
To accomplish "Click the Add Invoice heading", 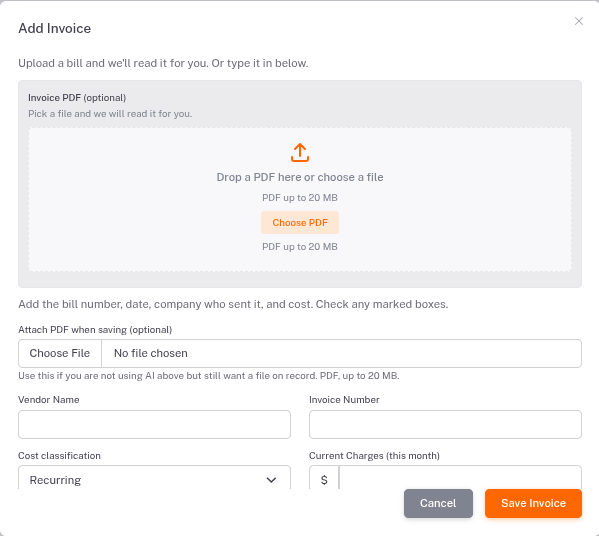I will pos(55,28).
